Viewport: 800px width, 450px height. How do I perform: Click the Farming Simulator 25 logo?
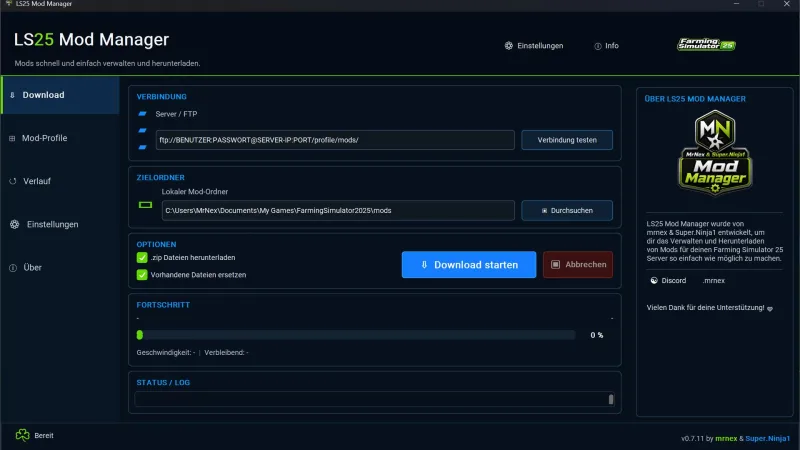click(706, 45)
